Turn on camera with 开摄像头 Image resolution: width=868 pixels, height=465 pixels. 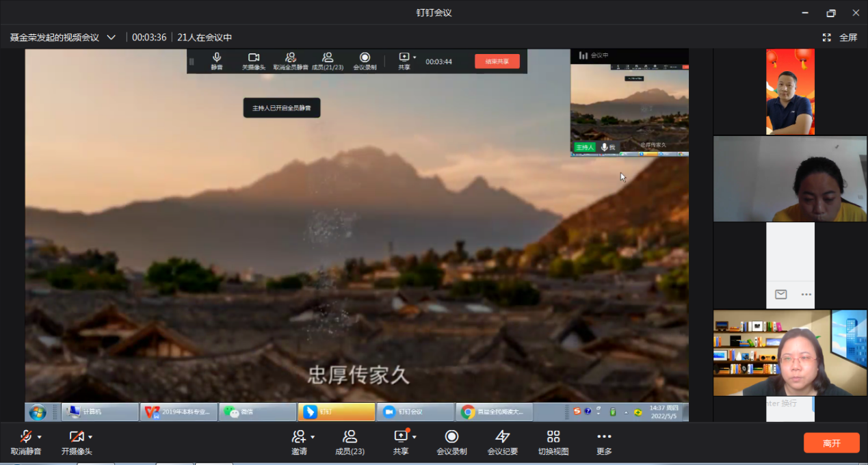76,437
